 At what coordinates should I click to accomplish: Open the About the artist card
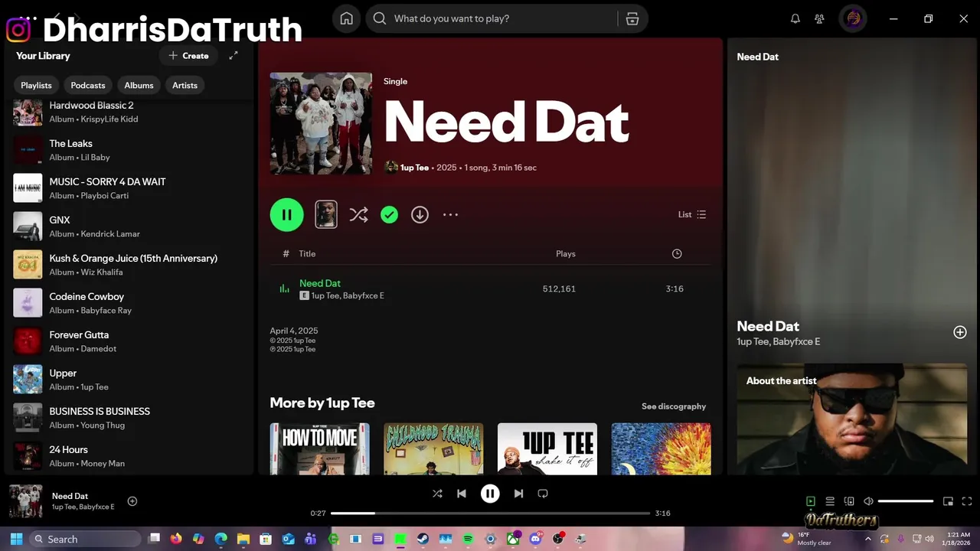[x=852, y=419]
